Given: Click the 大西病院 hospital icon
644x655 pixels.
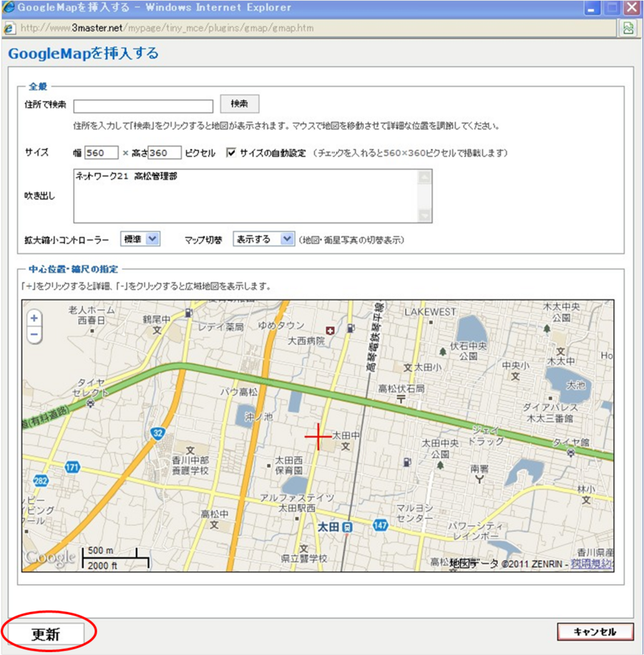Looking at the screenshot, I should point(330,331).
